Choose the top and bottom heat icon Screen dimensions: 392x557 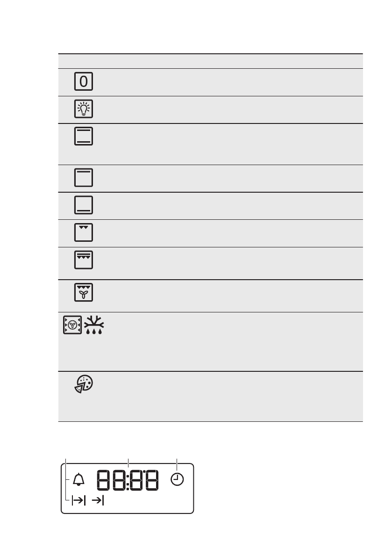83,136
